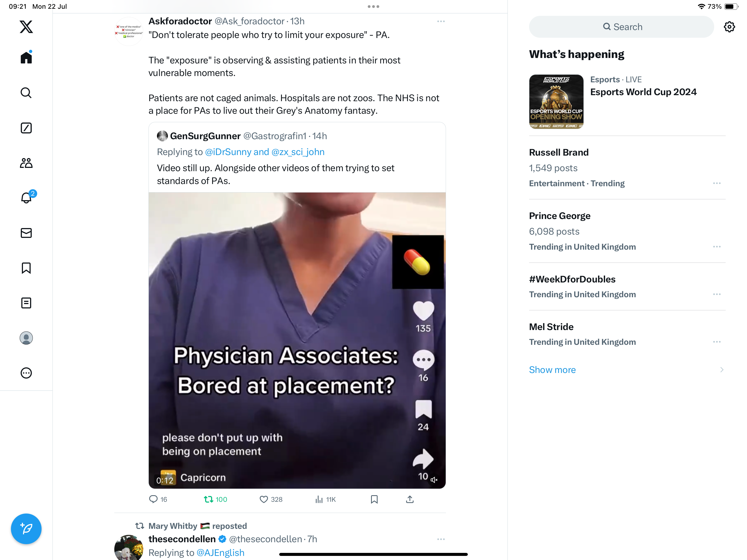Tap the compose new post button
Image resolution: width=747 pixels, height=560 pixels.
point(26,528)
